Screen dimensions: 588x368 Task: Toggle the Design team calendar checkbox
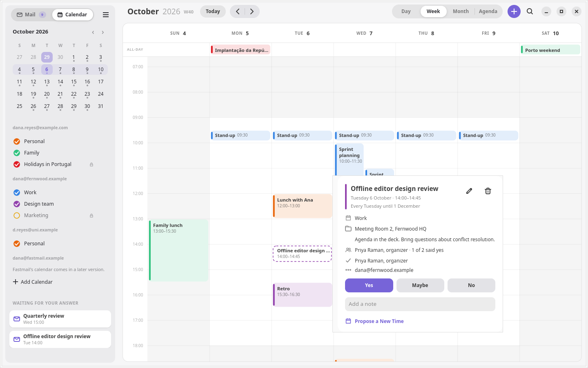(17, 204)
